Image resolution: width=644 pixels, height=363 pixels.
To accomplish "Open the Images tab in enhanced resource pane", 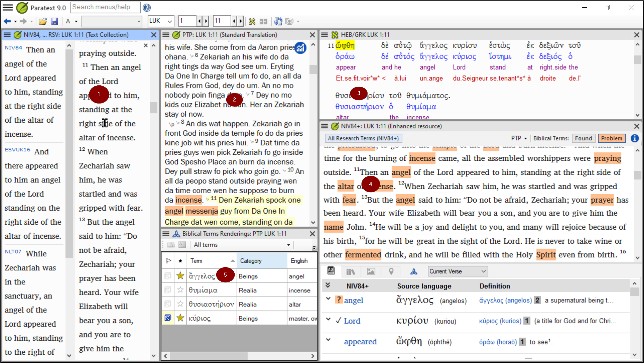I will (x=371, y=271).
